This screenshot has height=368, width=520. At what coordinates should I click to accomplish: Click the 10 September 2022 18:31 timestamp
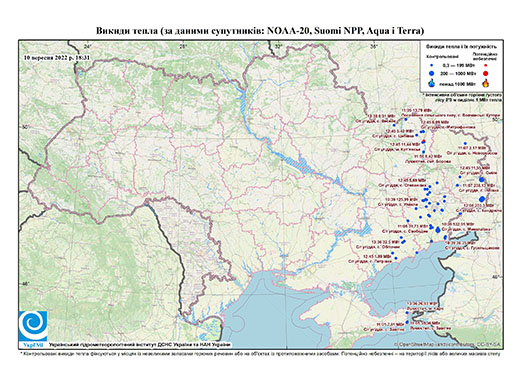point(57,57)
